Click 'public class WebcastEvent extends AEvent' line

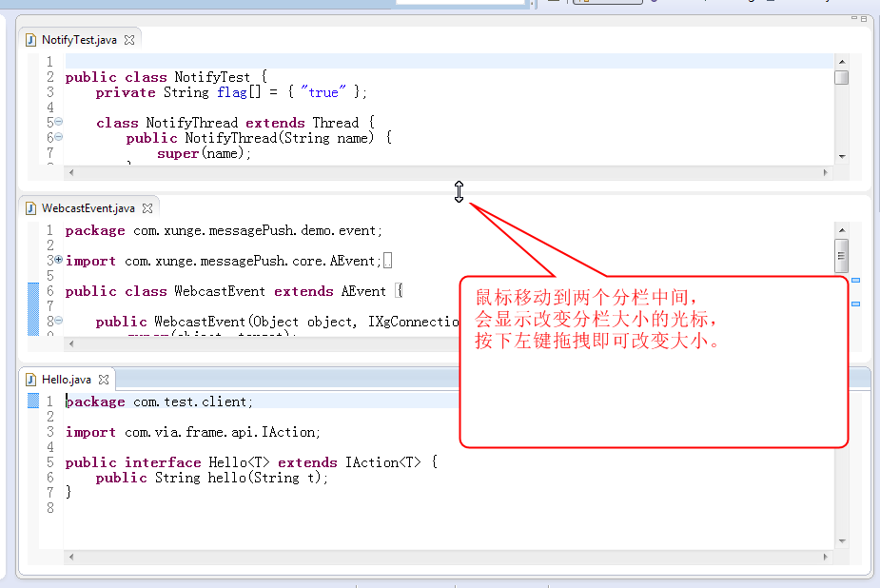(233, 291)
